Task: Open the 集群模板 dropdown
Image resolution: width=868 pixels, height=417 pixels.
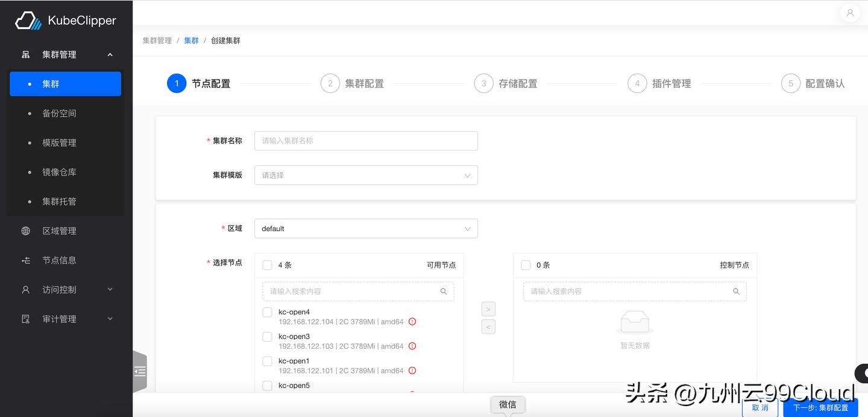Action: (366, 175)
